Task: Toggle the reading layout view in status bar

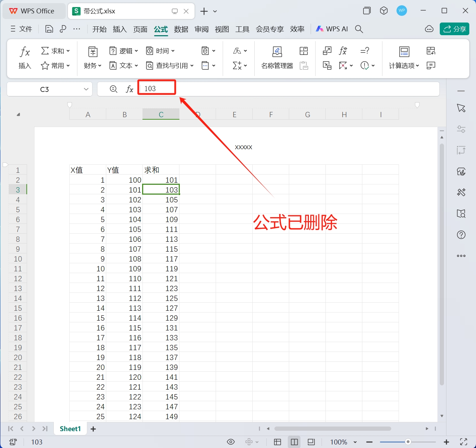Action: point(311,442)
